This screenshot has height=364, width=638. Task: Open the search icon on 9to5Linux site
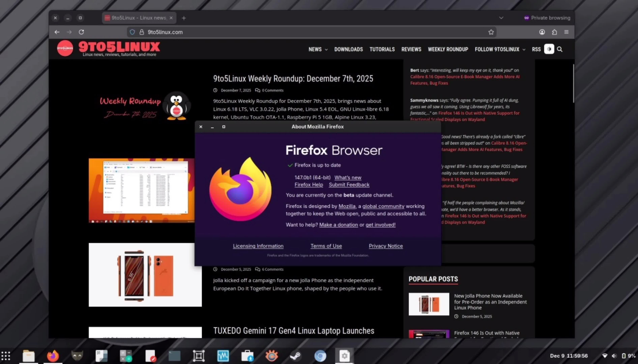560,49
